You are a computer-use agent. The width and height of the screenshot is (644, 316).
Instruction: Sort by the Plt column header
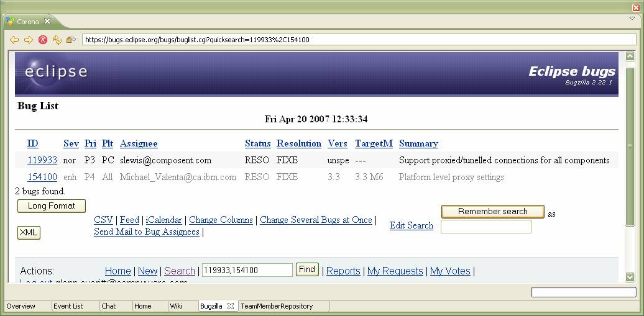coord(108,143)
